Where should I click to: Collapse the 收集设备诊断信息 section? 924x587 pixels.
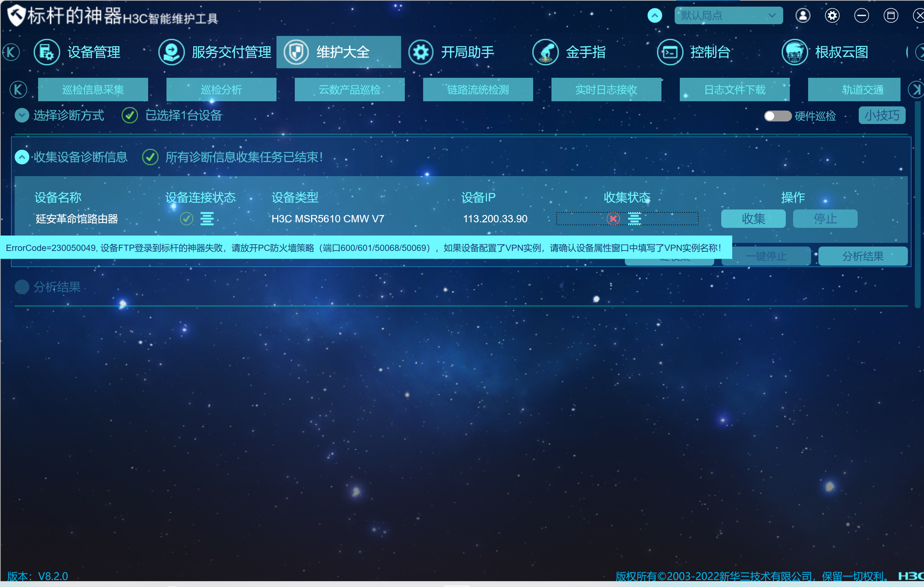pyautogui.click(x=22, y=157)
